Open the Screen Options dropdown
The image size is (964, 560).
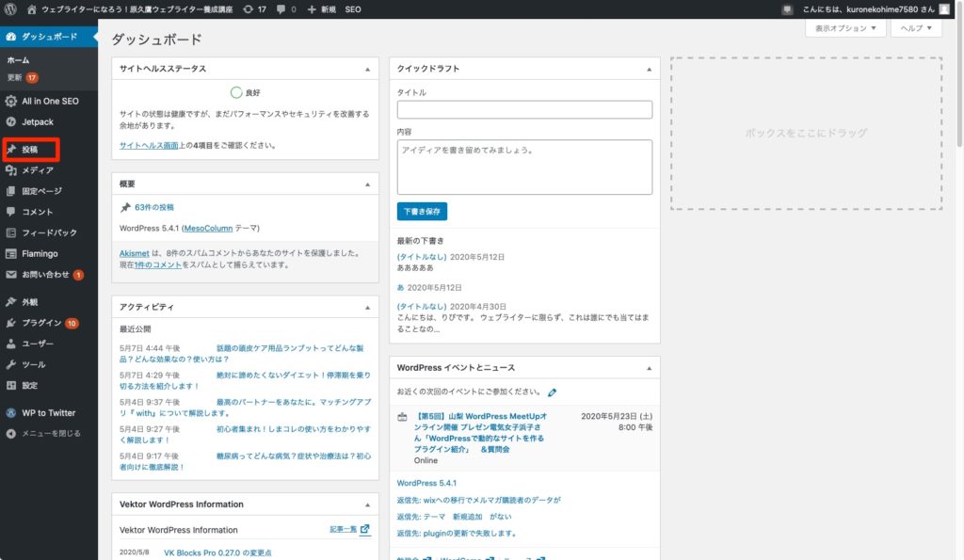[x=845, y=28]
